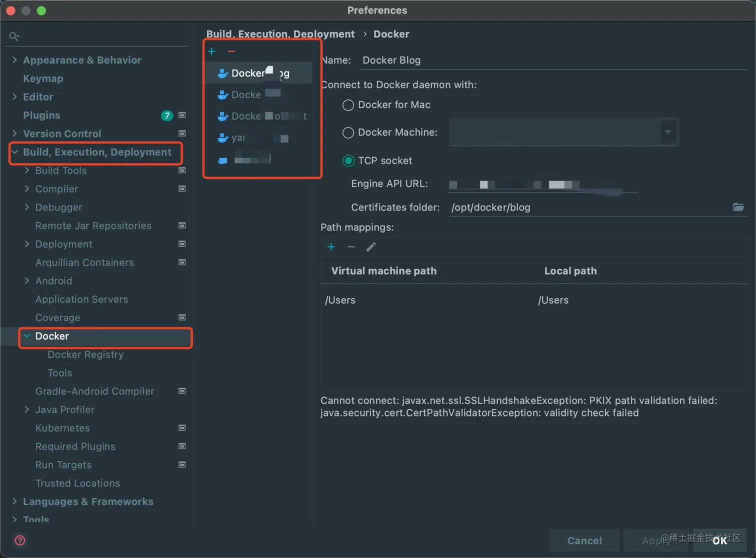756x558 pixels.
Task: Select the /Users path mapping row
Action: 534,300
